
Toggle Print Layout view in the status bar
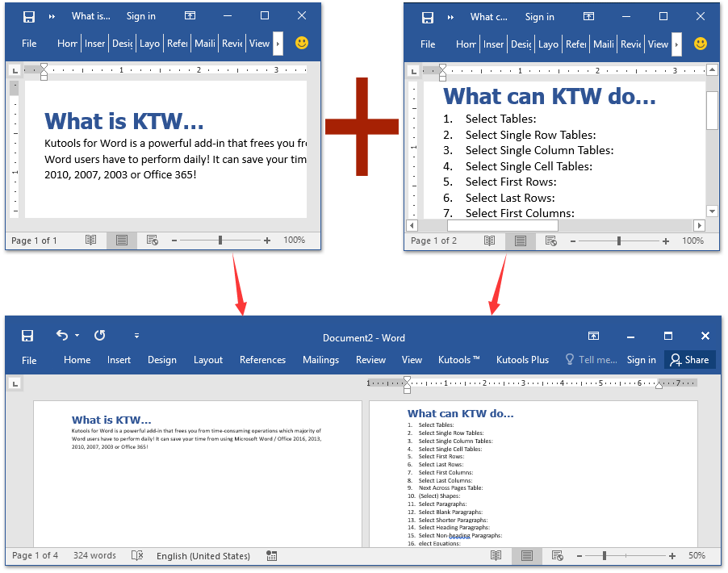click(526, 556)
